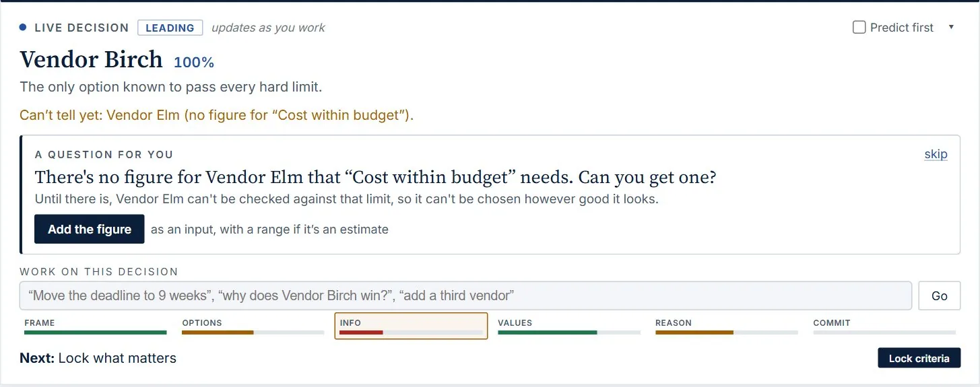The width and height of the screenshot is (980, 387).
Task: Click the "Can't tell yet: Vendor Elm" warning
Action: (216, 115)
